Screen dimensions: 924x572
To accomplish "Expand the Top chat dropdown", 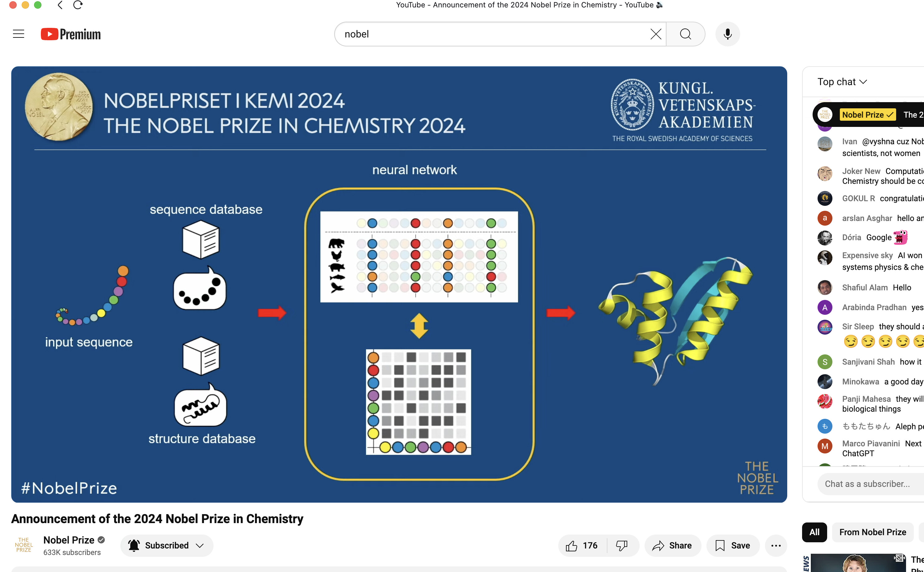I will tap(842, 82).
